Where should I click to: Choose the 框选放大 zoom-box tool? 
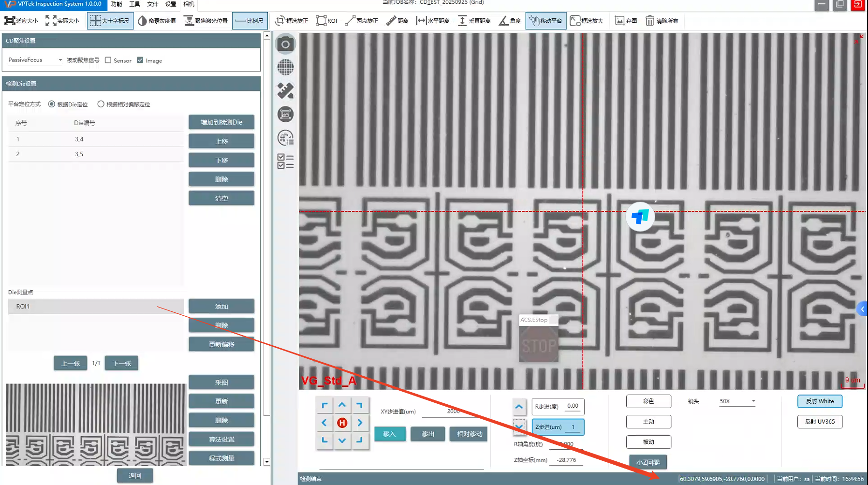[x=586, y=21]
